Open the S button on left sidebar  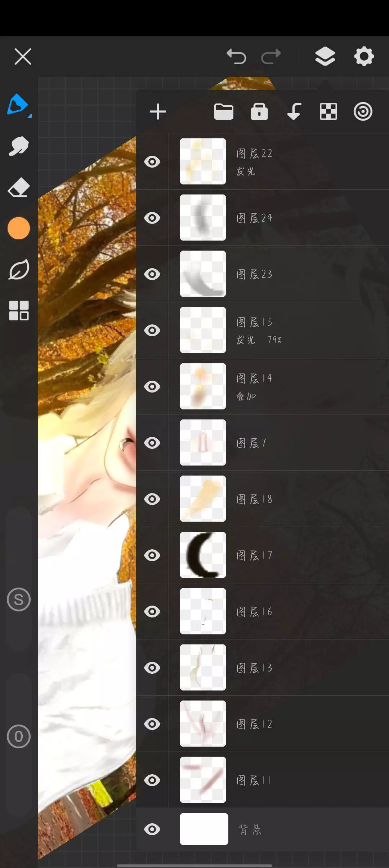[18, 599]
